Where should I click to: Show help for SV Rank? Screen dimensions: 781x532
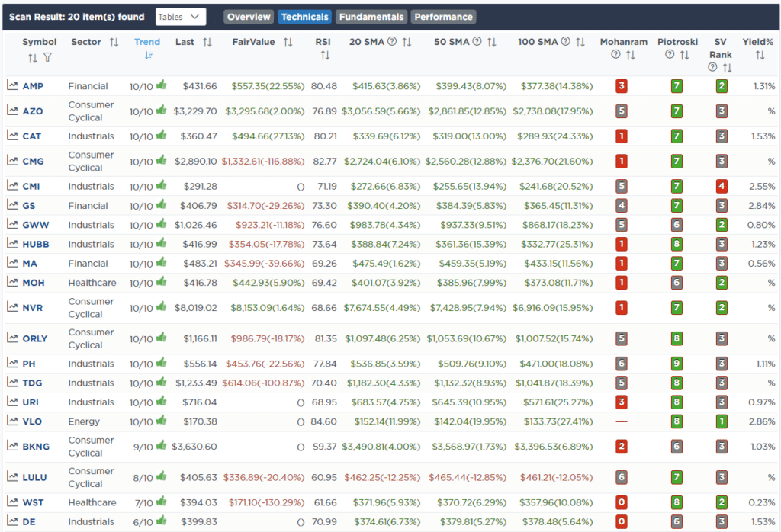[712, 67]
